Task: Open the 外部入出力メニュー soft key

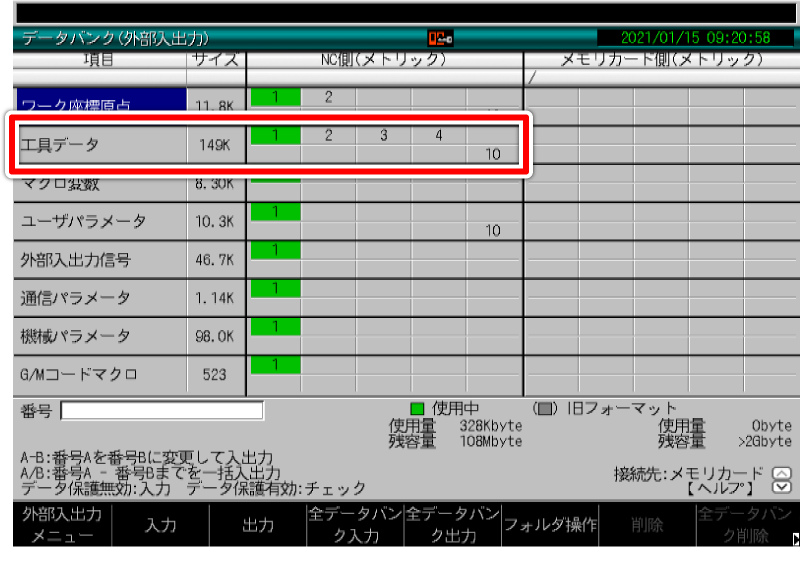Action: click(x=62, y=524)
